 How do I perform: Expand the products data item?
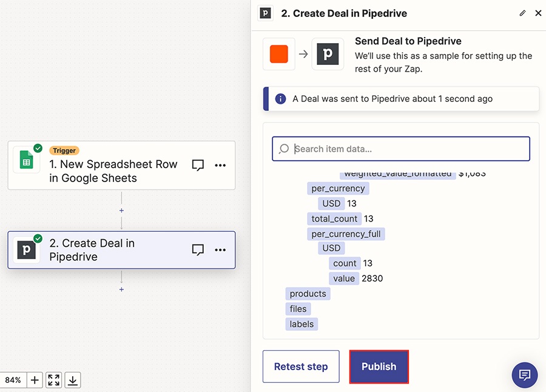pyautogui.click(x=308, y=293)
